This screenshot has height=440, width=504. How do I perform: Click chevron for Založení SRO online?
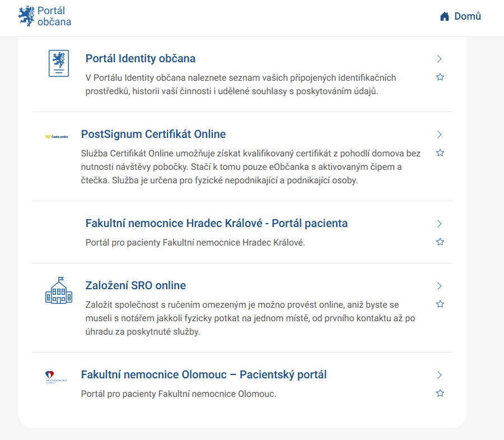[x=440, y=286]
